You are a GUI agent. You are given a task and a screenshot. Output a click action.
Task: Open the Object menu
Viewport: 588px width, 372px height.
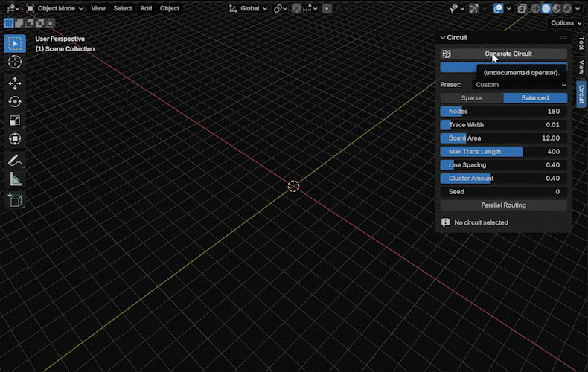tap(170, 8)
